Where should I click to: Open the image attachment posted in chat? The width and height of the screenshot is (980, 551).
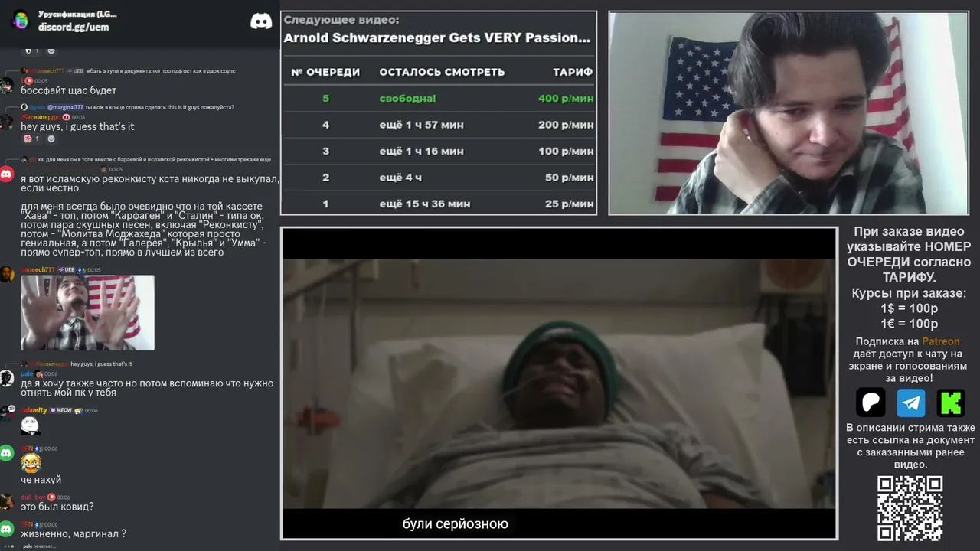pos(87,313)
